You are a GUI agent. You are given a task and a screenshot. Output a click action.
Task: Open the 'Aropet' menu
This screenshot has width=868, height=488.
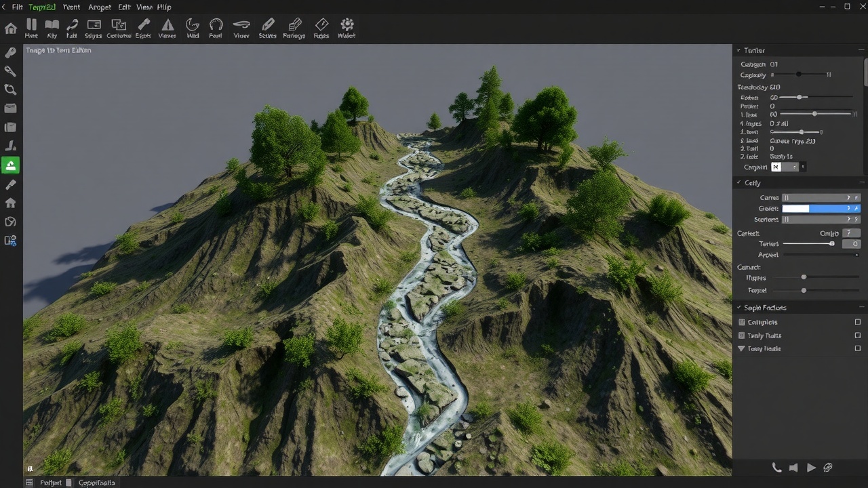pyautogui.click(x=100, y=7)
